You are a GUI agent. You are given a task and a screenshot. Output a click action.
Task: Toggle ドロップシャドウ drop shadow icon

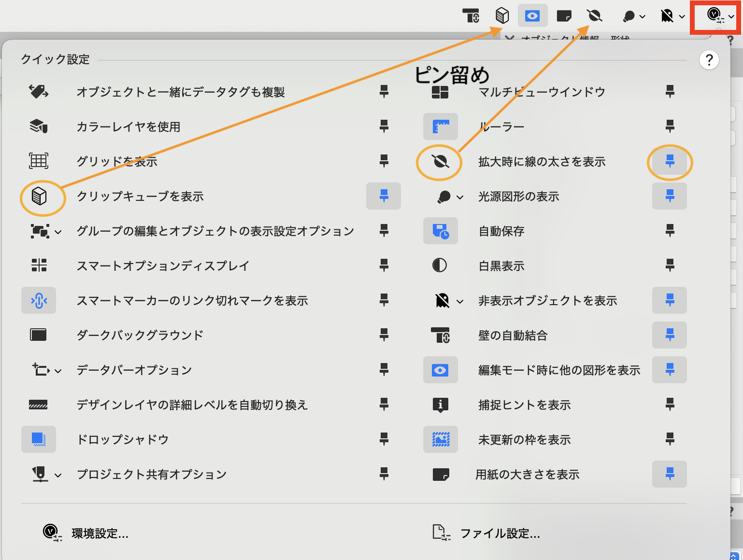[39, 439]
